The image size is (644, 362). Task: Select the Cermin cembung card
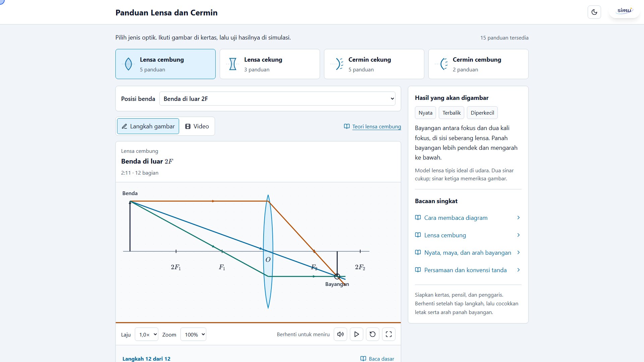click(478, 64)
